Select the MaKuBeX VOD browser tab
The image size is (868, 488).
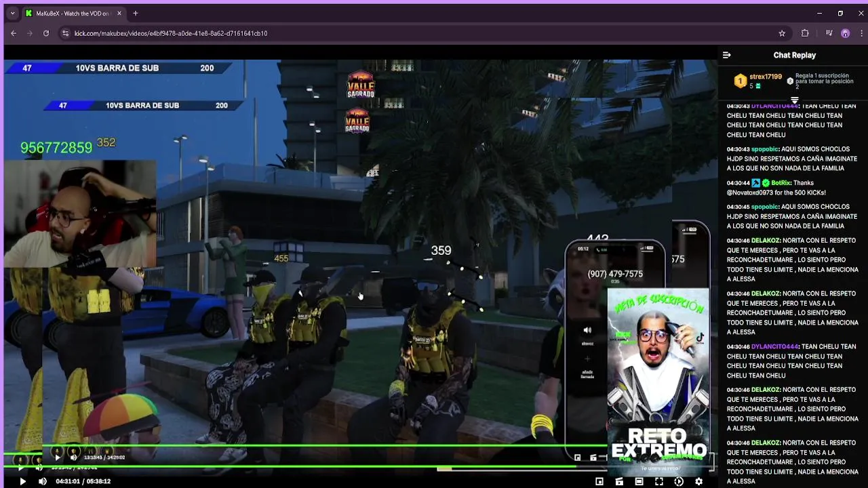click(73, 13)
